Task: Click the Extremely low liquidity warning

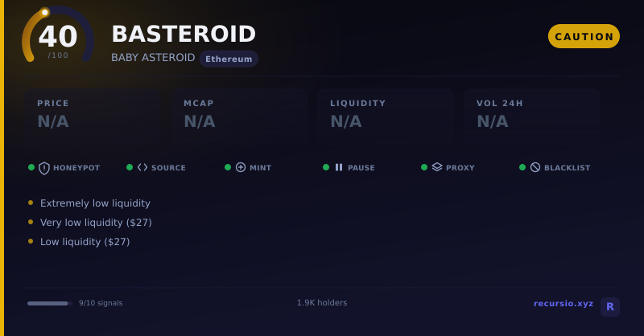Action: (95, 203)
